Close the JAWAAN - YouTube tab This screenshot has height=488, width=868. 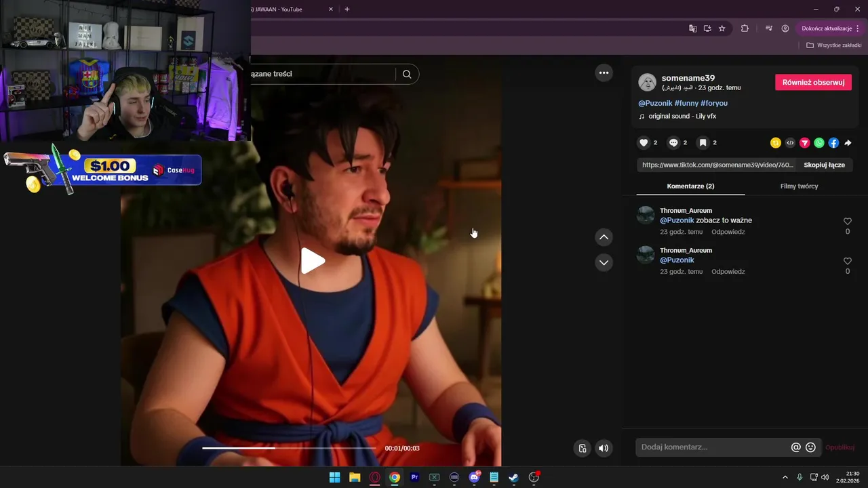coord(331,9)
